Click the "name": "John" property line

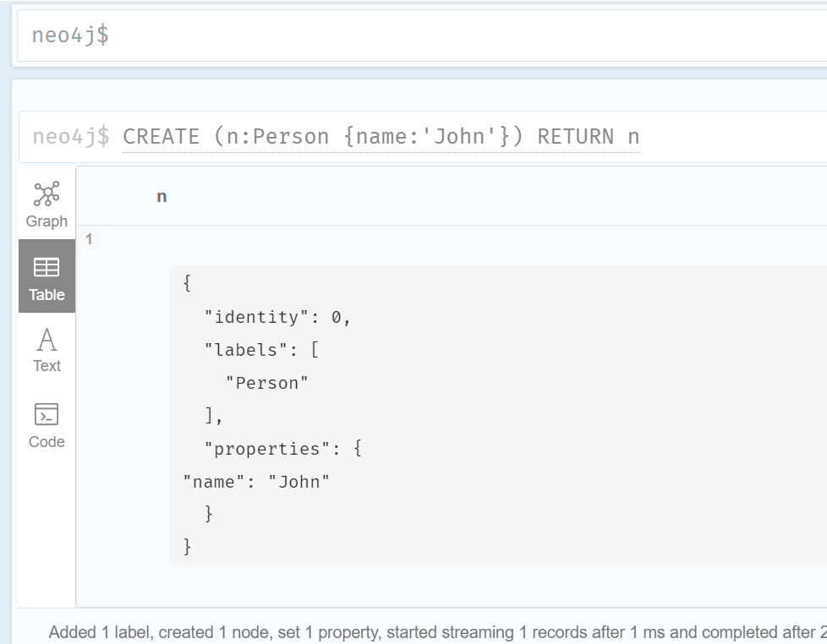(x=256, y=482)
